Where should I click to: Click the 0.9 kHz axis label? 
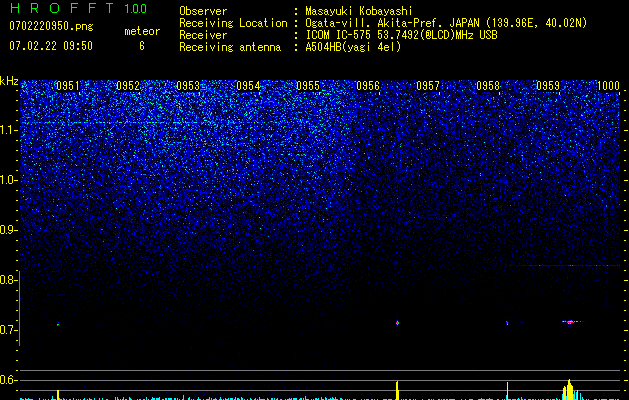click(8, 230)
